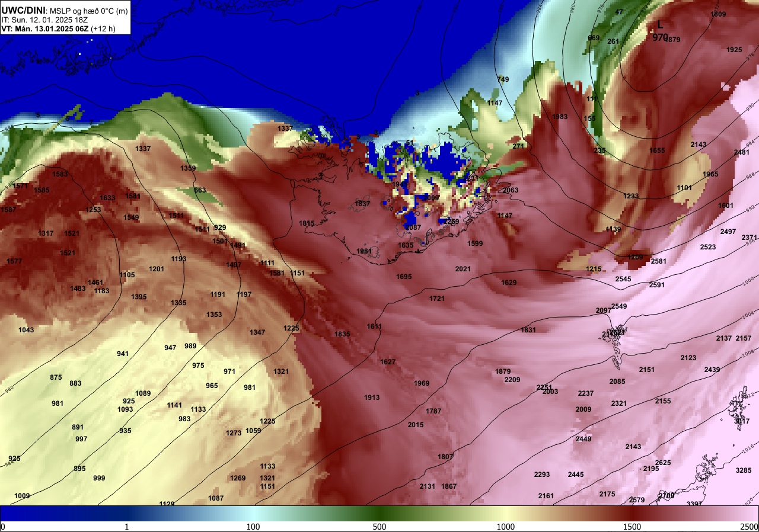Click the value 2063
The image size is (759, 532).
[x=511, y=190]
